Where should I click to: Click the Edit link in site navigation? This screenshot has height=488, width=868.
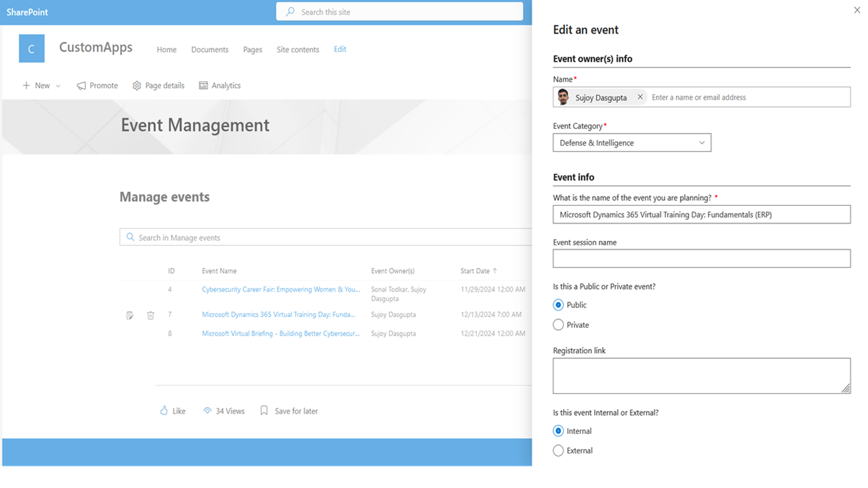340,49
